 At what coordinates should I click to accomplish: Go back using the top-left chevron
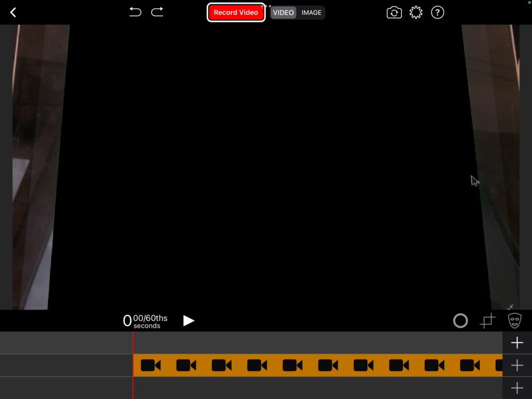[14, 12]
